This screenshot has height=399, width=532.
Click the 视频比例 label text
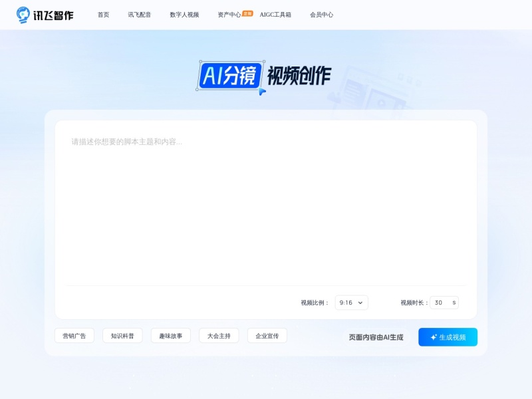coord(315,303)
